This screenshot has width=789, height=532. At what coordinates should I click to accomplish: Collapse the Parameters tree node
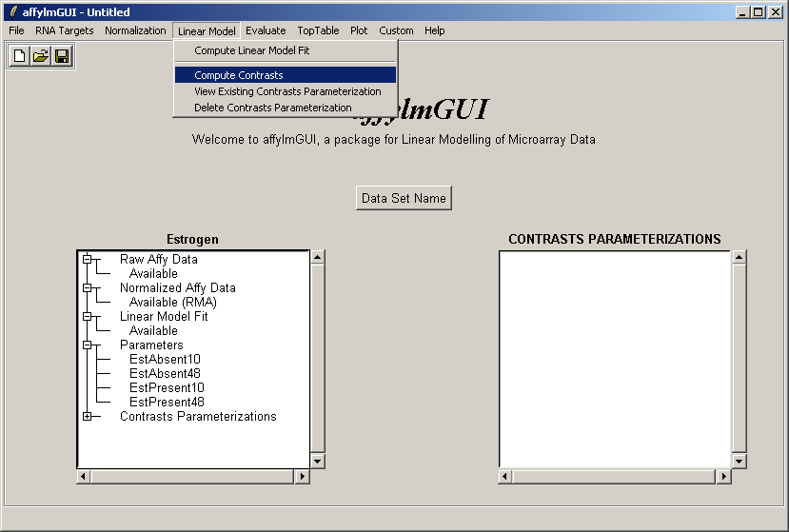click(88, 345)
